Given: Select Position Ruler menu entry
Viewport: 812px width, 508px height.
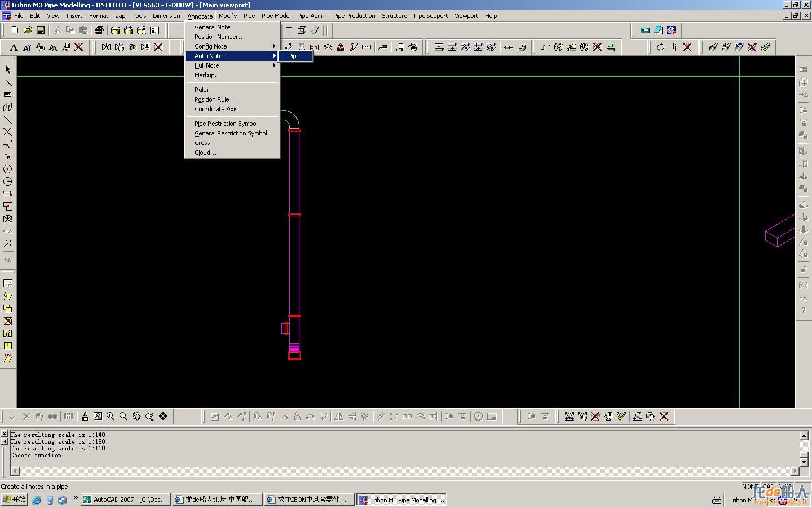Looking at the screenshot, I should click(x=232, y=99).
